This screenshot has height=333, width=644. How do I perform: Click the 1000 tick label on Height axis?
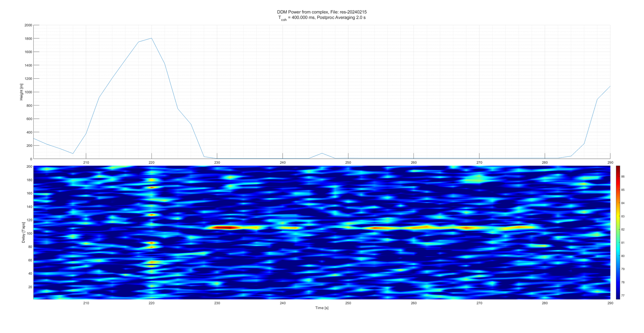(x=28, y=92)
